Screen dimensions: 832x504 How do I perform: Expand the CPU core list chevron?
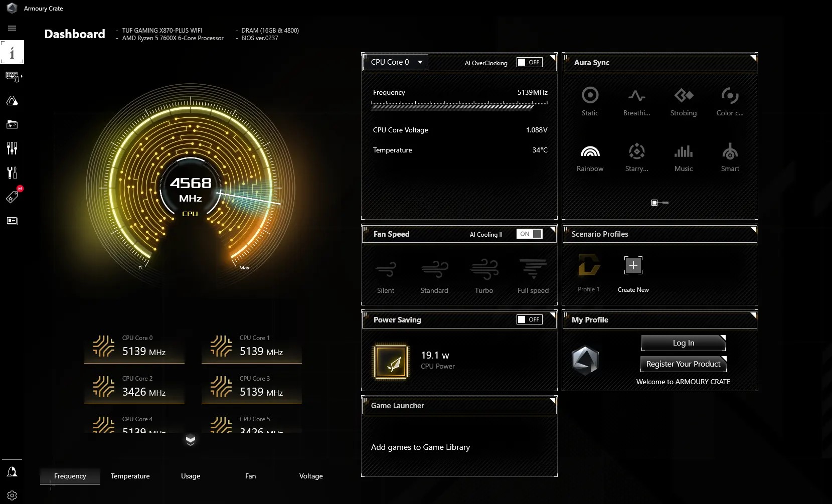click(x=191, y=440)
